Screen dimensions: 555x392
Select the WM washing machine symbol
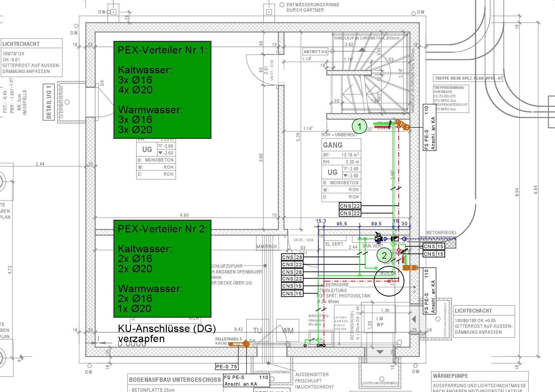pyautogui.click(x=287, y=331)
